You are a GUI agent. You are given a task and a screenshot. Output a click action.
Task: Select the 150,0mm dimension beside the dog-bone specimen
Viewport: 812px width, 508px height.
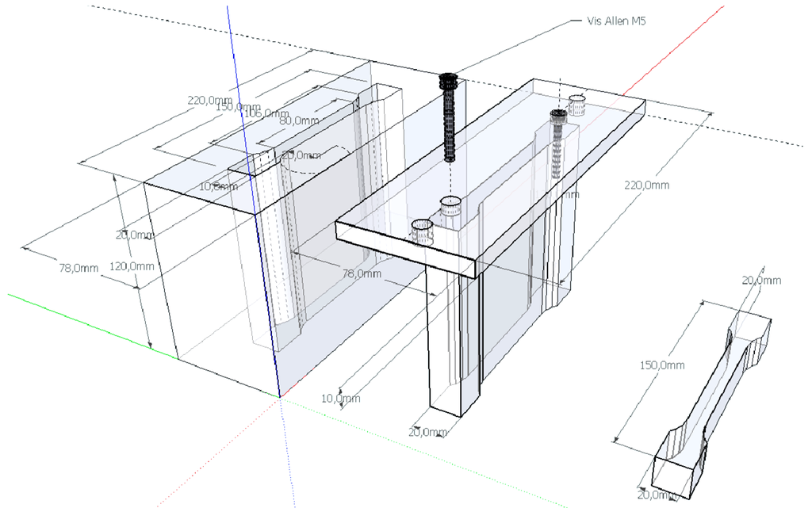(x=661, y=365)
